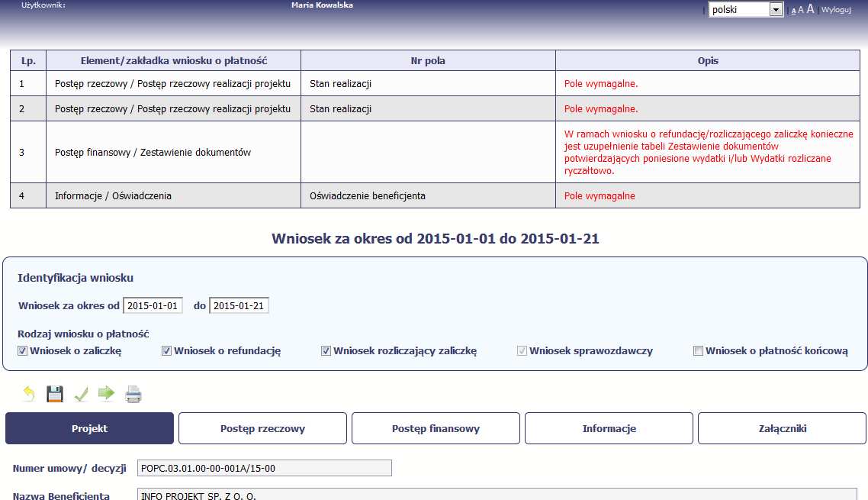
Task: Click the 'Rodzaj wniosku o płatność' label
Action: click(83, 334)
